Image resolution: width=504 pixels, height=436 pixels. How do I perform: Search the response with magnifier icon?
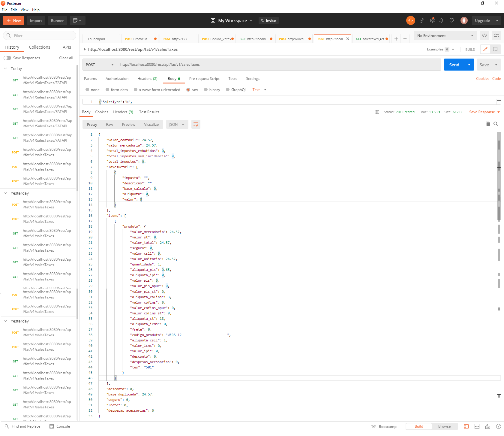point(496,124)
